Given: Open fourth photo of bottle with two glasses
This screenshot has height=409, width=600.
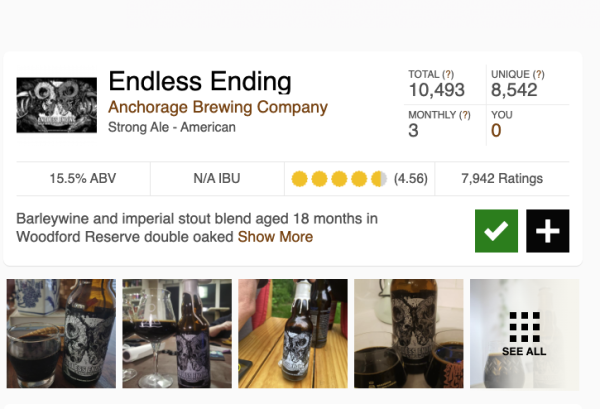Looking at the screenshot, I should coord(409,334).
